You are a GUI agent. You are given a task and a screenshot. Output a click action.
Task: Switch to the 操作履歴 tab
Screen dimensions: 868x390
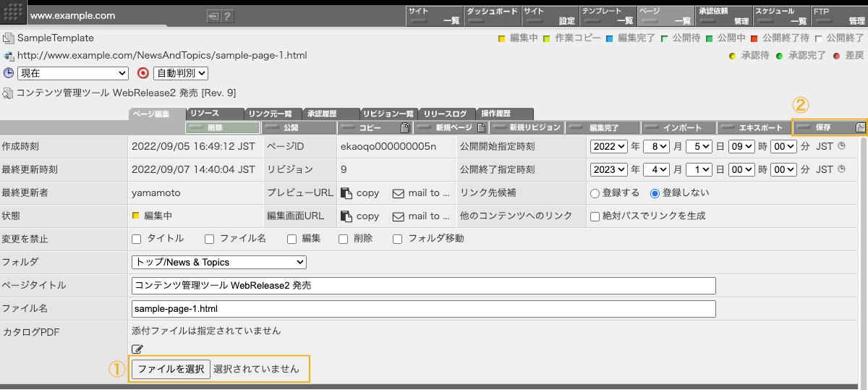tap(505, 114)
